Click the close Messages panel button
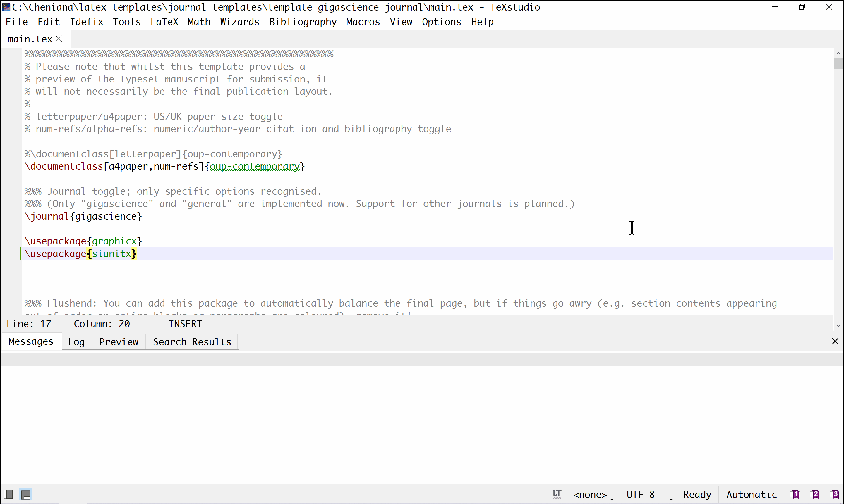This screenshot has height=504, width=844. tap(835, 341)
